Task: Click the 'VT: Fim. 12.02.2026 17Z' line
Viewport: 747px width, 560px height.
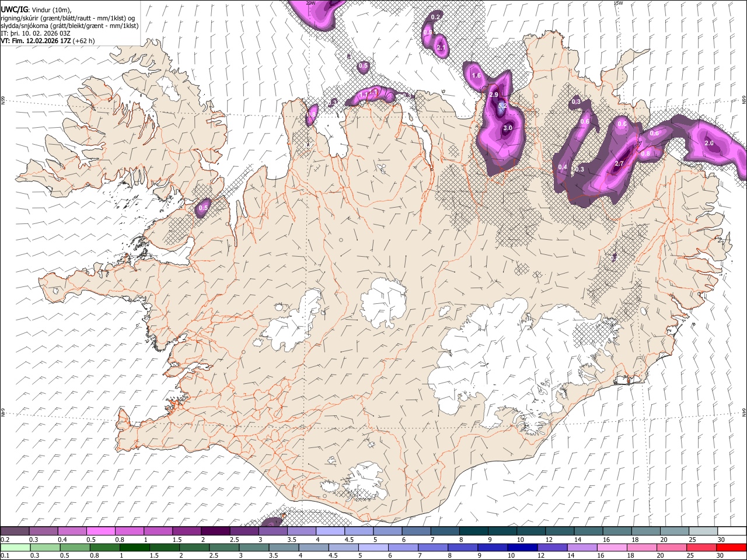Action: [x=36, y=41]
